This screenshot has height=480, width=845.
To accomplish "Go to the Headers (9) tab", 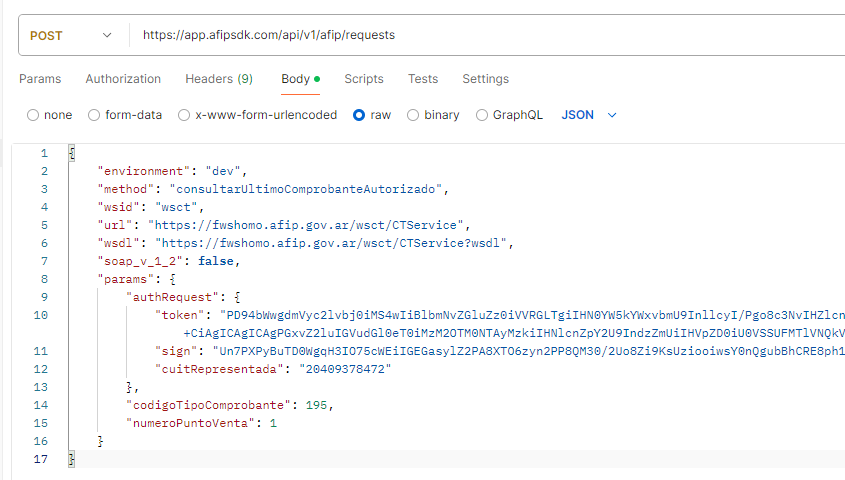I will point(218,79).
